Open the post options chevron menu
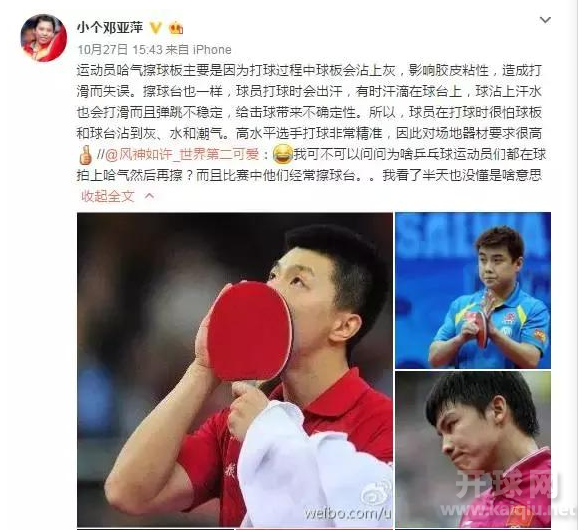The height and width of the screenshot is (530, 578). [x=545, y=20]
